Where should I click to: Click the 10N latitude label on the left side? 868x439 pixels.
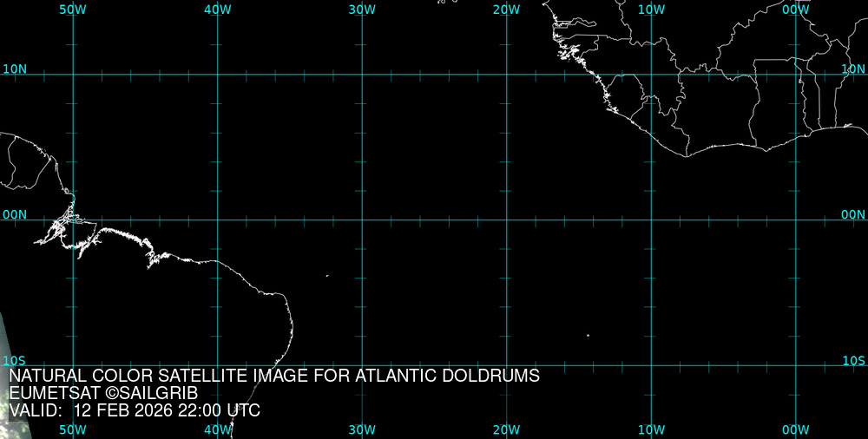[15, 69]
